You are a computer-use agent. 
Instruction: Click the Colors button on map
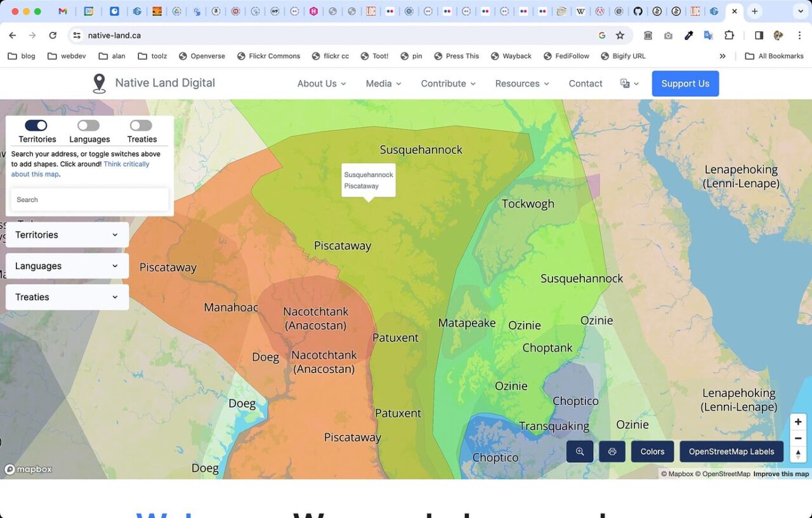652,451
